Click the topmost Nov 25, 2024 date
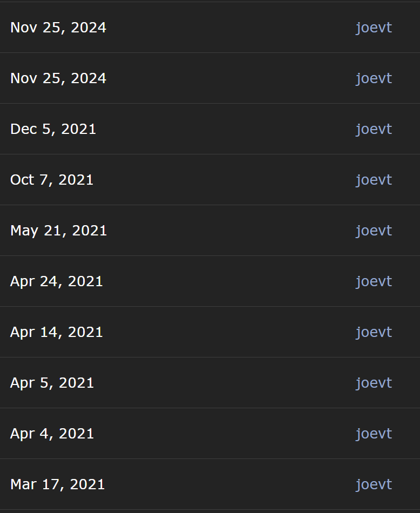Screen dimensions: 420x513 58,28
